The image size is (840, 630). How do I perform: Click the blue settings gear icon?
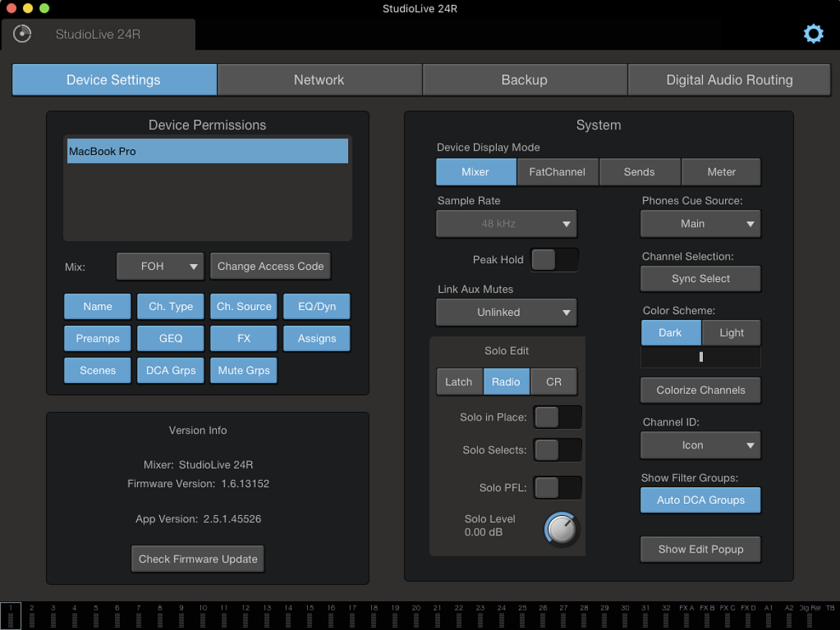(813, 34)
